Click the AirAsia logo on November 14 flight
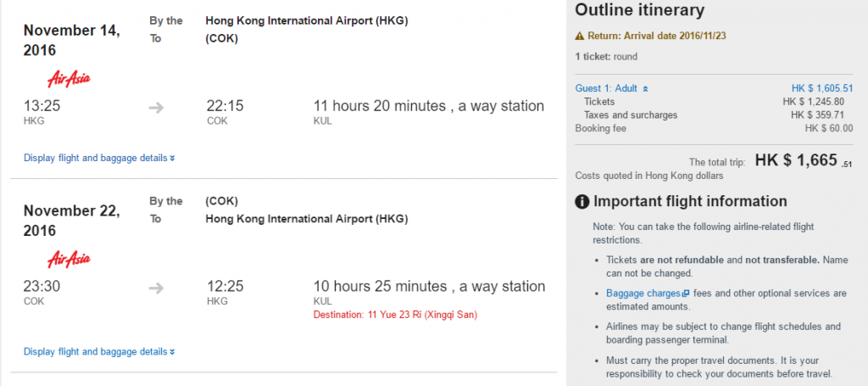Screen dimensions: 868x386 click(69, 79)
